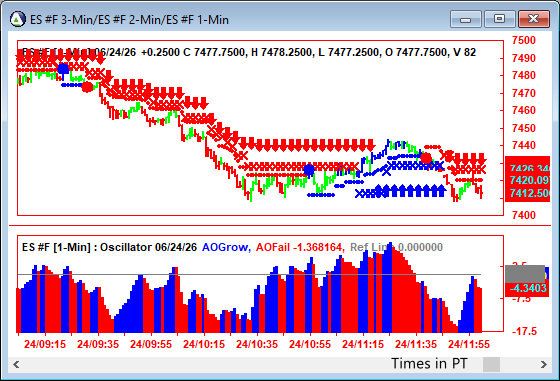Click the 7412.50 price marker
This screenshot has height=381, width=560.
[x=529, y=193]
